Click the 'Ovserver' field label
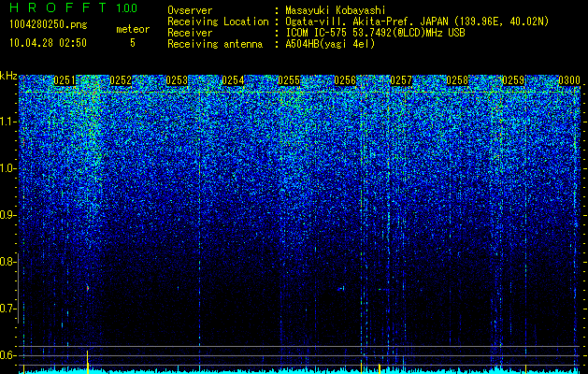 [190, 10]
